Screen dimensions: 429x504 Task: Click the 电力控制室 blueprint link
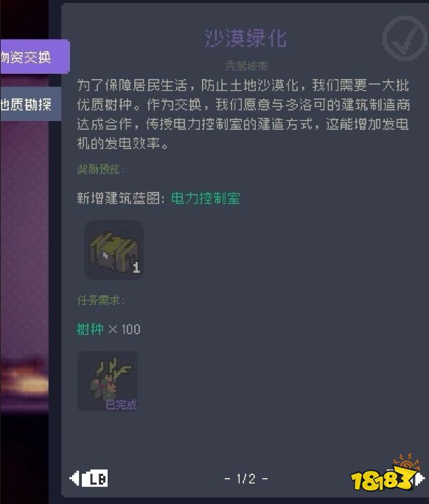(206, 199)
